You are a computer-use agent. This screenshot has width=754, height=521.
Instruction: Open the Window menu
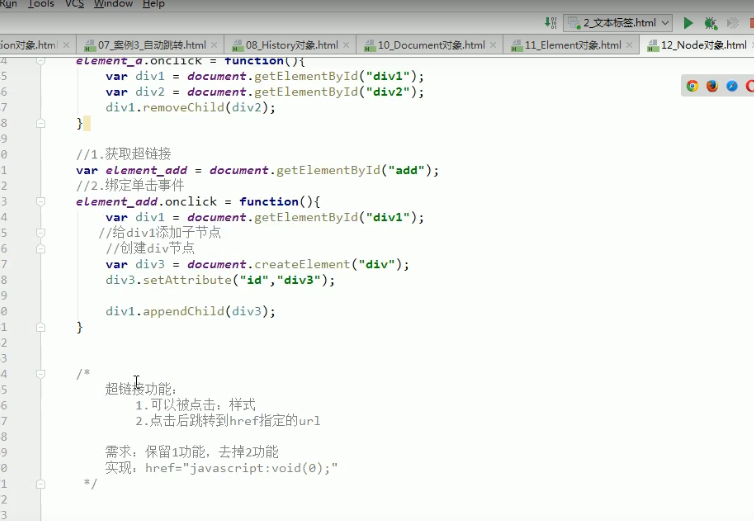pos(113,4)
